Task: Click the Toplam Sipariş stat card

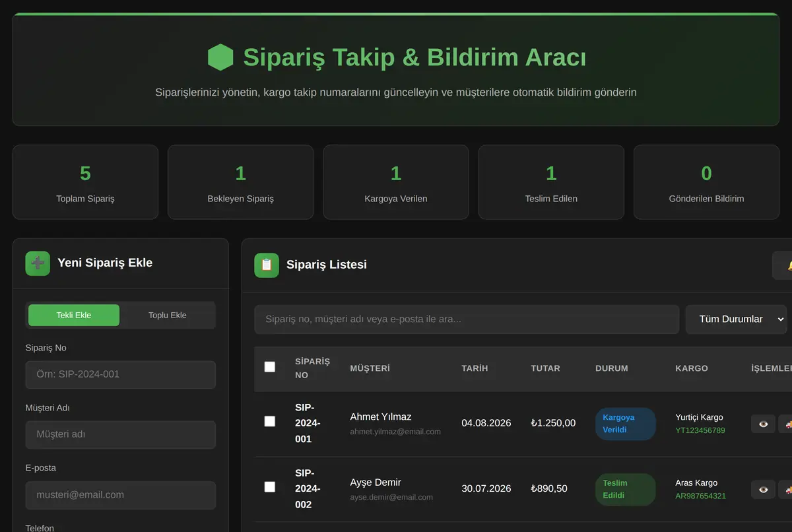Action: 85,182
